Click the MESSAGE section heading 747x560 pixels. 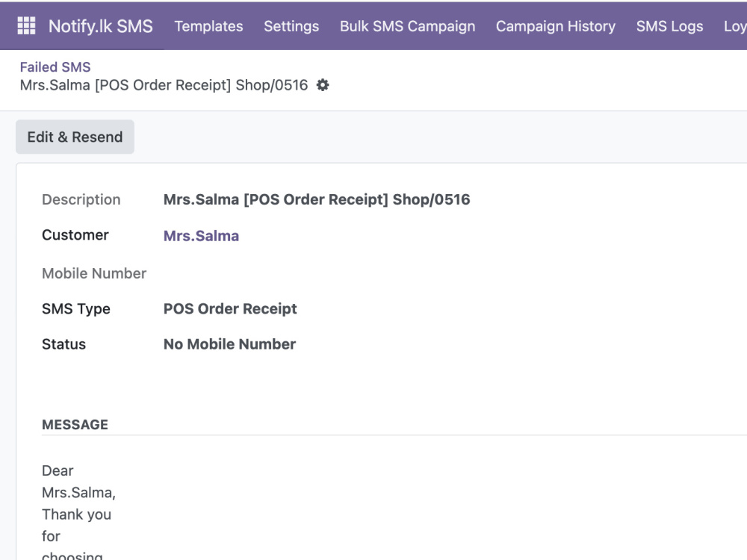point(75,425)
